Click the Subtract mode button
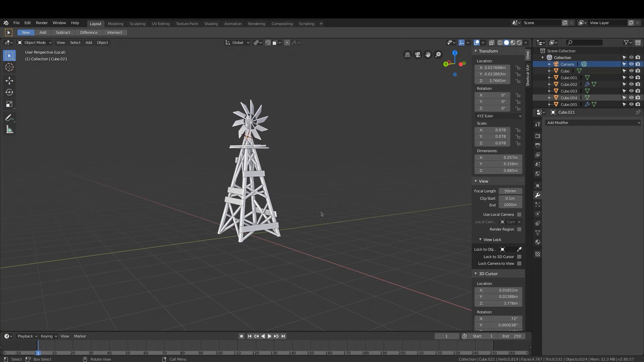This screenshot has height=362, width=644. pyautogui.click(x=63, y=32)
